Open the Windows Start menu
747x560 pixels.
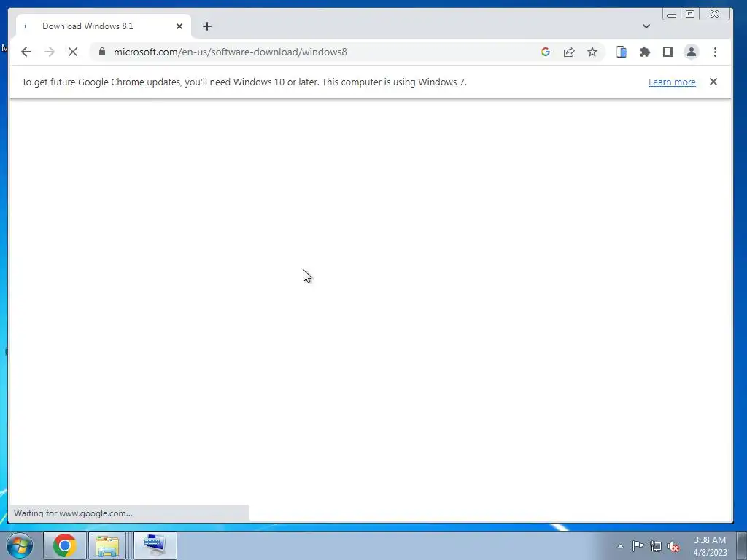(20, 545)
